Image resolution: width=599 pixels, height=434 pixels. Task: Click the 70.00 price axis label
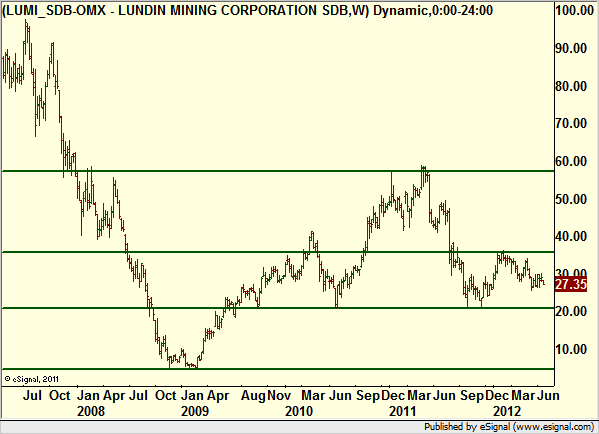571,123
